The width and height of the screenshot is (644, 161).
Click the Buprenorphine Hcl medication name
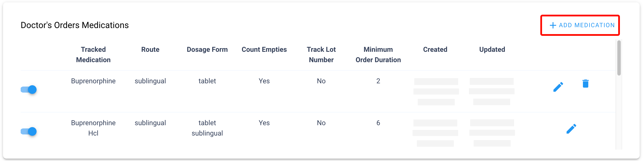pyautogui.click(x=93, y=128)
